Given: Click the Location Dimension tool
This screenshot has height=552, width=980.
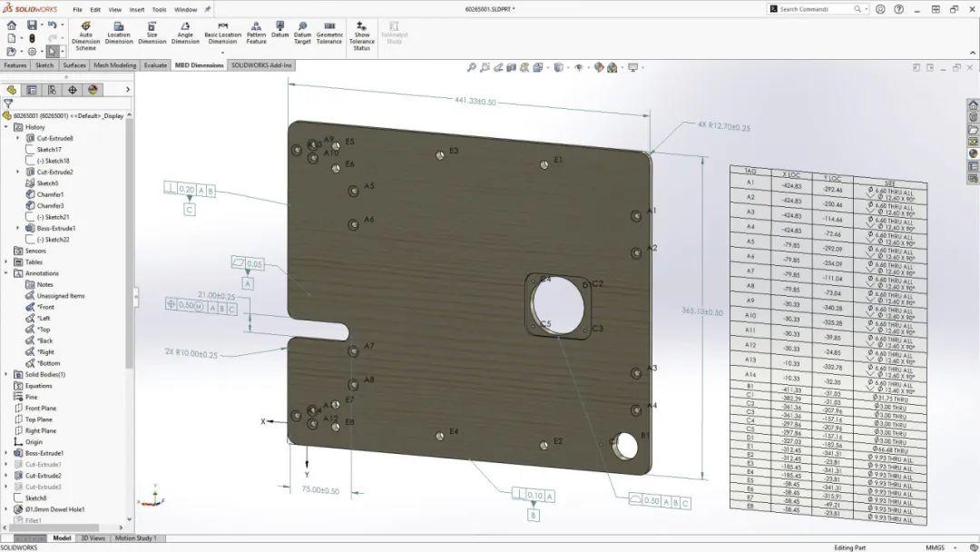Looking at the screenshot, I should pyautogui.click(x=119, y=34).
